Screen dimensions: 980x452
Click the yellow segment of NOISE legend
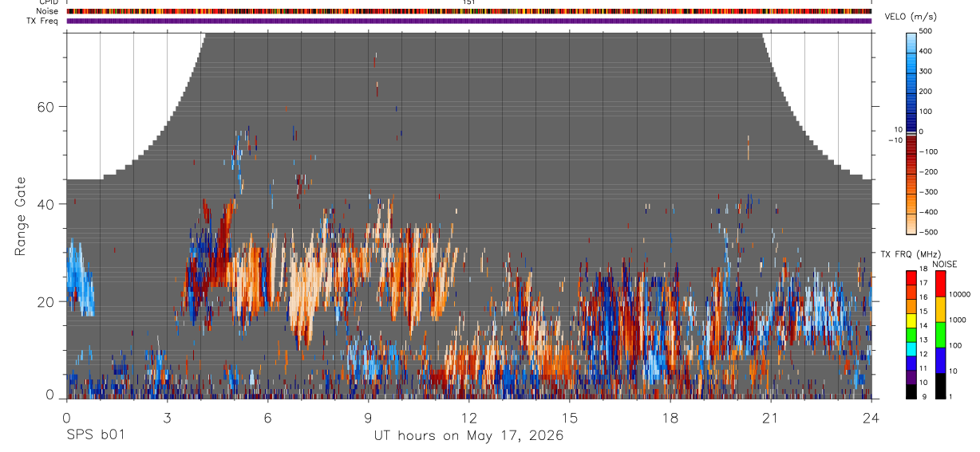[939, 309]
